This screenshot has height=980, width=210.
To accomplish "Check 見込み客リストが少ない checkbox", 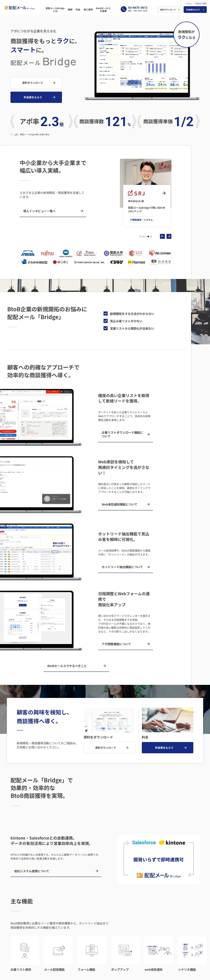I will 105,321.
